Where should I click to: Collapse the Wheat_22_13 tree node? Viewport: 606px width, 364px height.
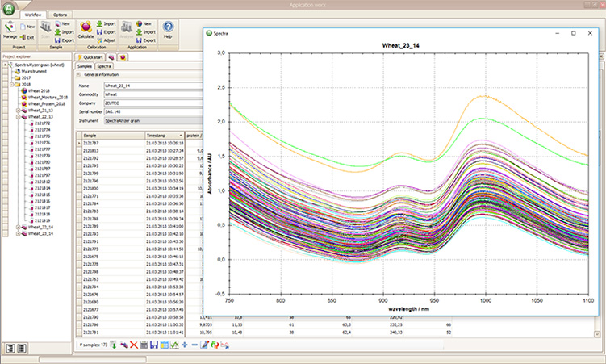pyautogui.click(x=19, y=116)
